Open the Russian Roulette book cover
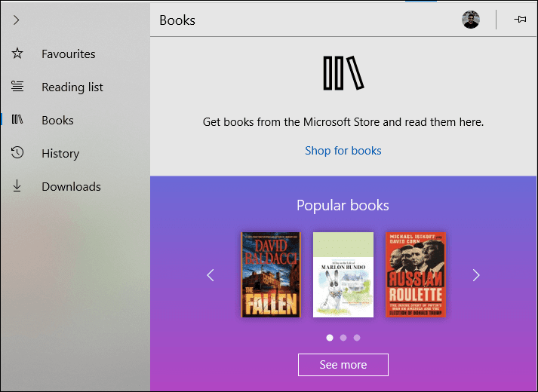The height and width of the screenshot is (392, 538). point(416,274)
